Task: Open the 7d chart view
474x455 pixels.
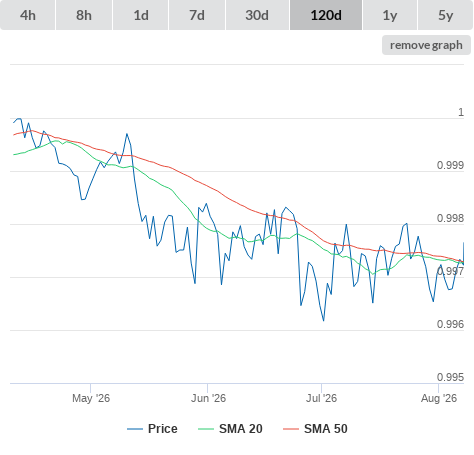Action: pos(197,15)
